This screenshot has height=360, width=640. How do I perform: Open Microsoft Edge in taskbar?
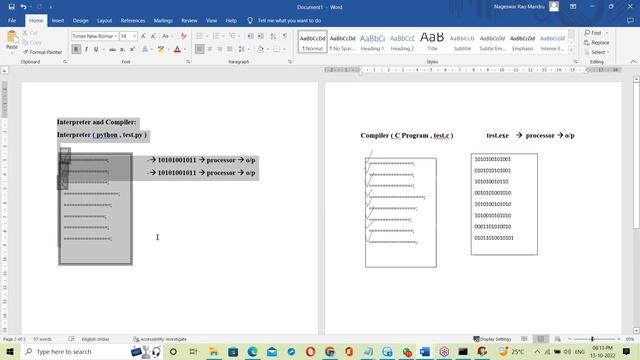click(252, 351)
